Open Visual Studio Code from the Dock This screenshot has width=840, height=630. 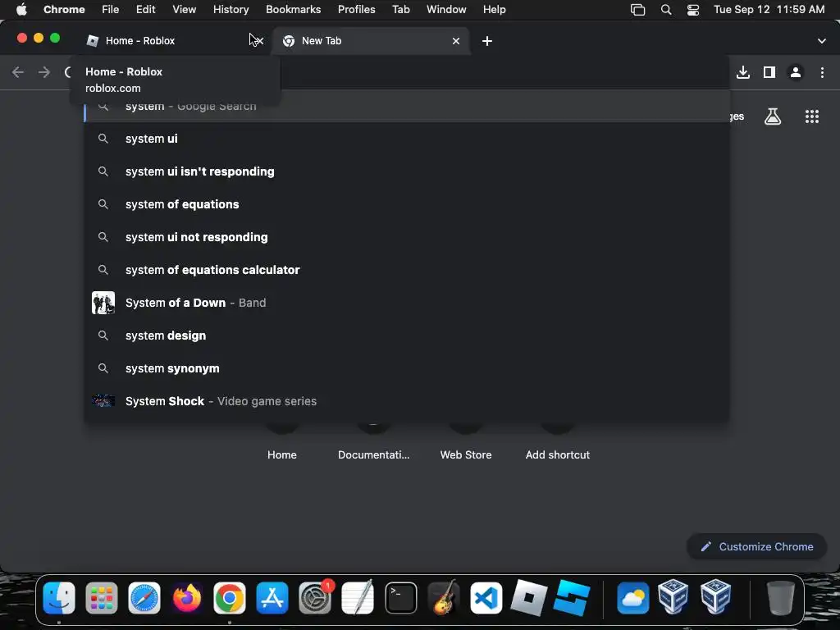[486, 597]
